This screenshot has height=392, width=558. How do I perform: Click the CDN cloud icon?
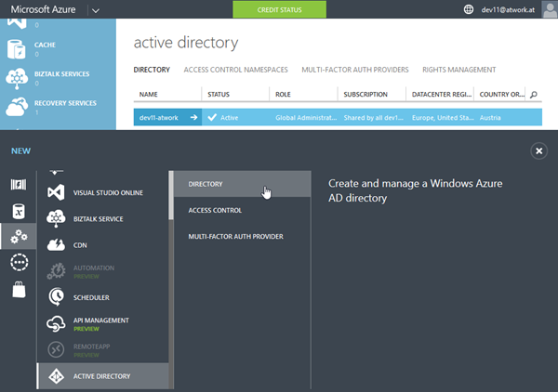tap(54, 244)
